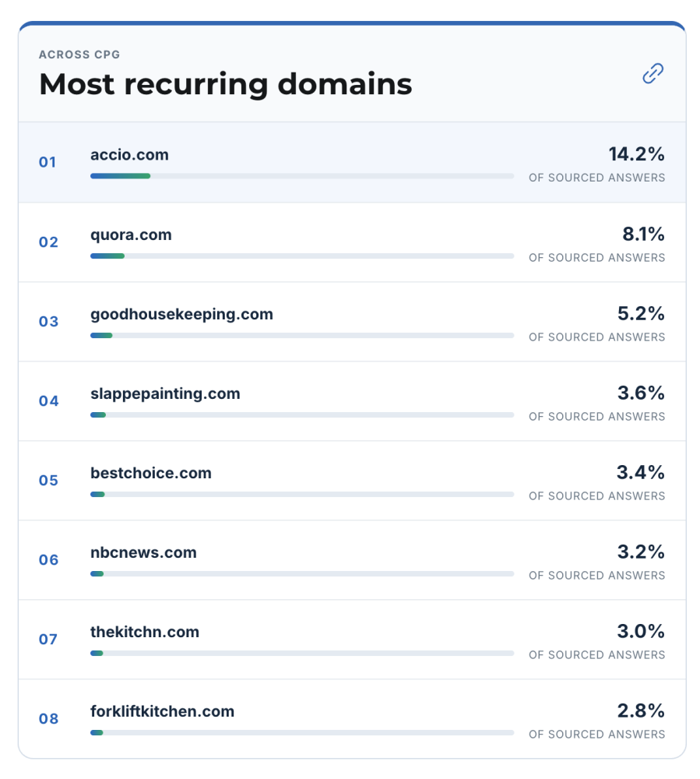Click the progress bar under accio.com
The image size is (700, 779).
(302, 176)
